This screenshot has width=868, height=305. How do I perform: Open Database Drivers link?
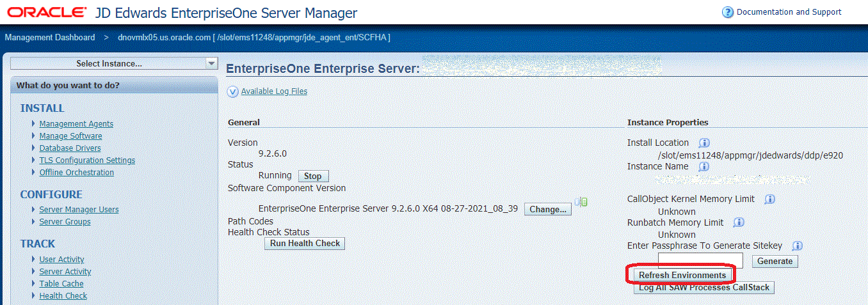[70, 148]
